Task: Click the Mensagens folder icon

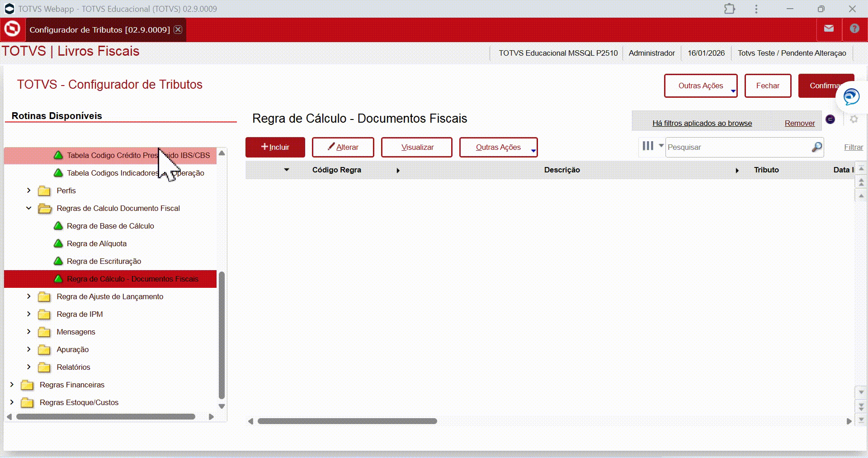Action: click(x=44, y=332)
